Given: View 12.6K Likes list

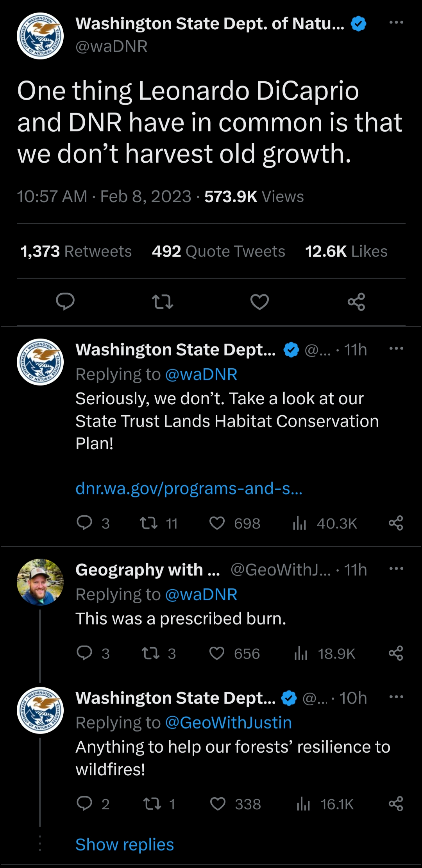Looking at the screenshot, I should point(346,251).
